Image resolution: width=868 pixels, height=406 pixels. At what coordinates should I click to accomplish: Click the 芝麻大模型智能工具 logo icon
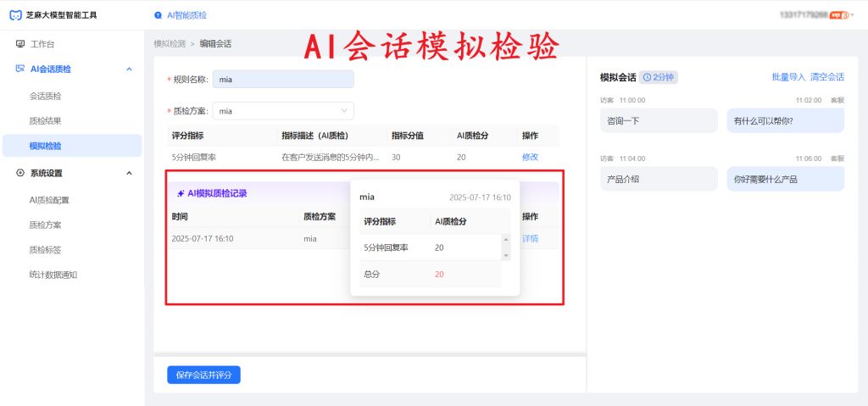point(15,14)
